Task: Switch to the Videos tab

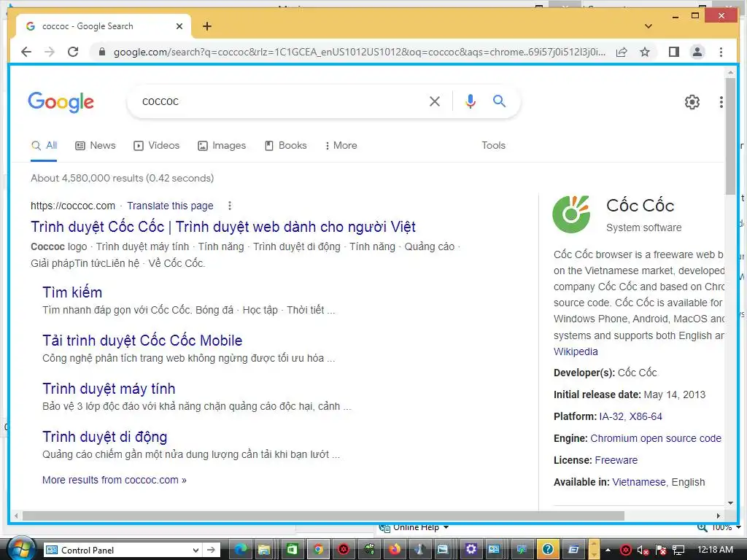Action: [x=156, y=146]
